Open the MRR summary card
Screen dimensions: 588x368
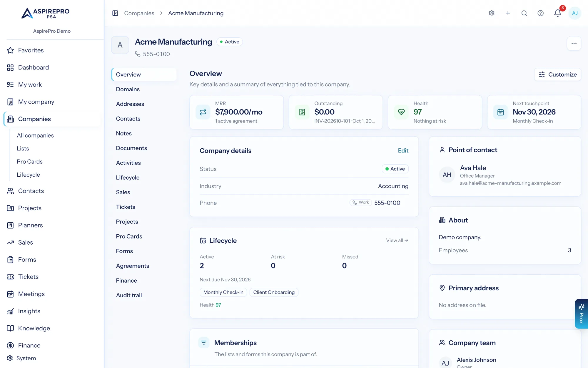click(x=237, y=112)
